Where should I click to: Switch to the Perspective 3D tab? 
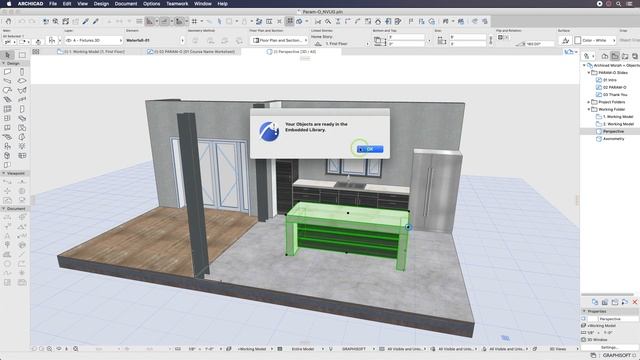click(x=291, y=52)
